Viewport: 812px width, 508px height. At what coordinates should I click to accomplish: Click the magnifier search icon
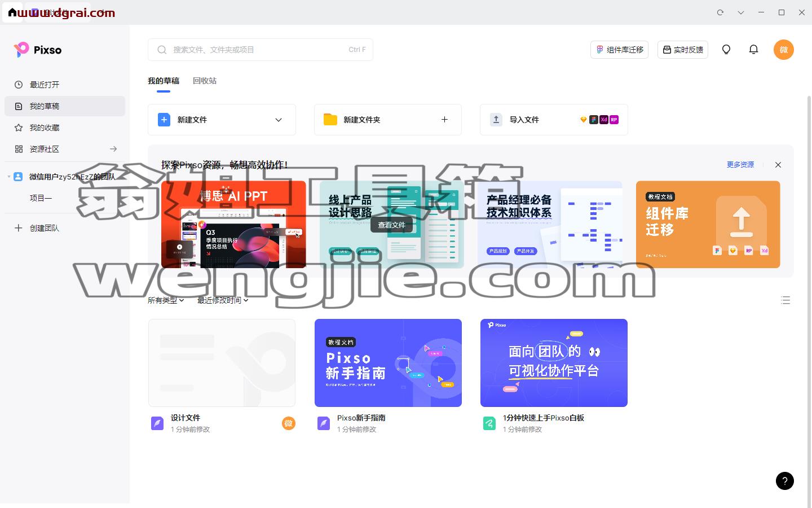click(x=162, y=50)
